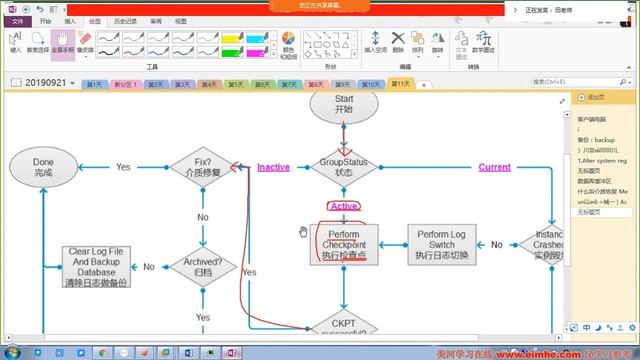The height and width of the screenshot is (360, 640).
Task: Create a new section with plus tab
Action: 424,85
